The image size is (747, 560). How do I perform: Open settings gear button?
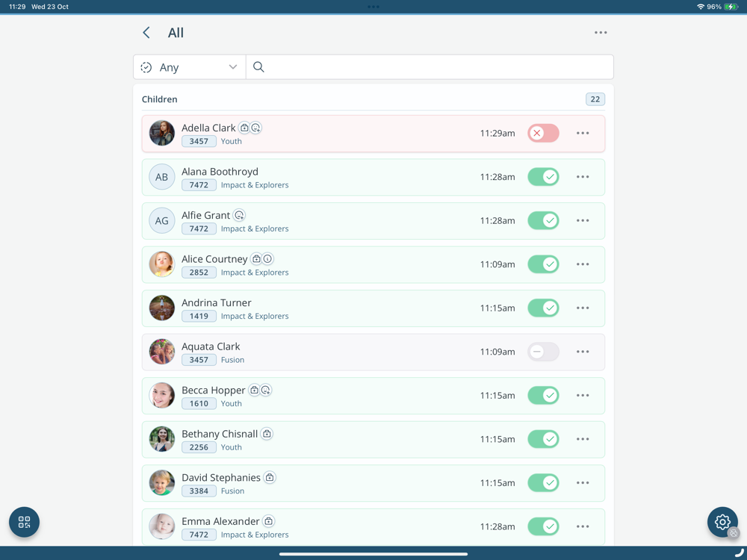click(722, 522)
